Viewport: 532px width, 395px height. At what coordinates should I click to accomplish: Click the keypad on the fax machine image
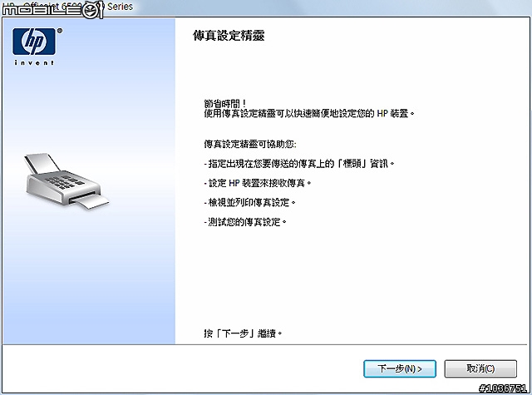click(65, 182)
